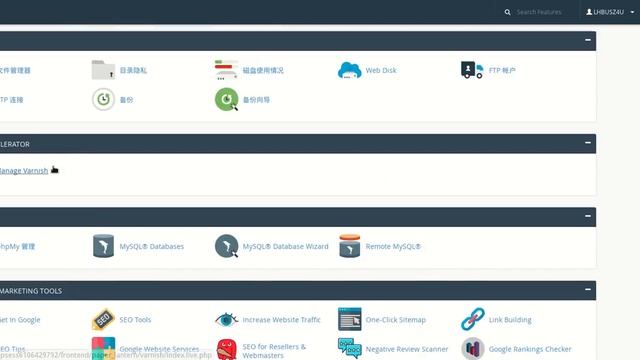Open the user account dropdown menu
This screenshot has width=640, height=360.
coord(610,12)
